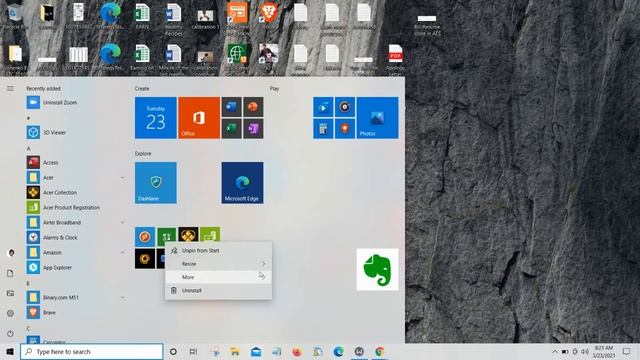This screenshot has height=360, width=640.
Task: Open the More submenu
Action: [x=218, y=277]
